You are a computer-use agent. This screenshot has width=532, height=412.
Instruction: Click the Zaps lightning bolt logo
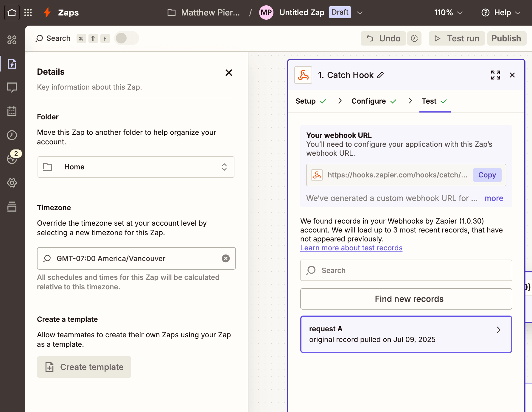pos(47,13)
